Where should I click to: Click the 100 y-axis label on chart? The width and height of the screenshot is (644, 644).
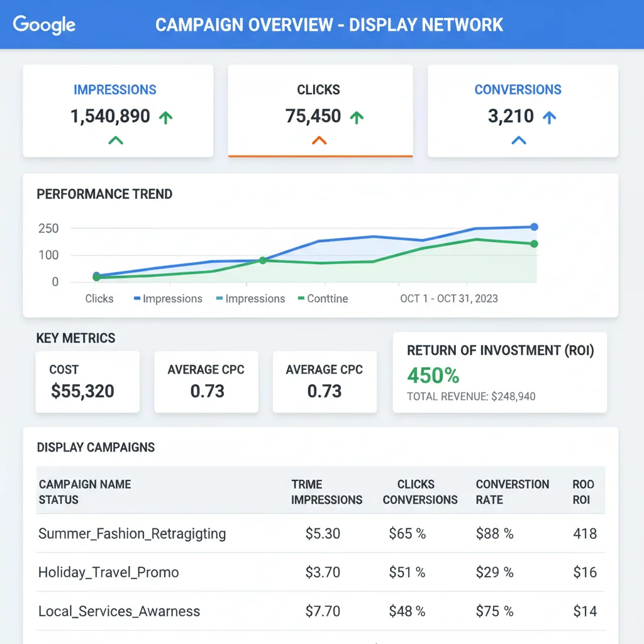(48, 255)
